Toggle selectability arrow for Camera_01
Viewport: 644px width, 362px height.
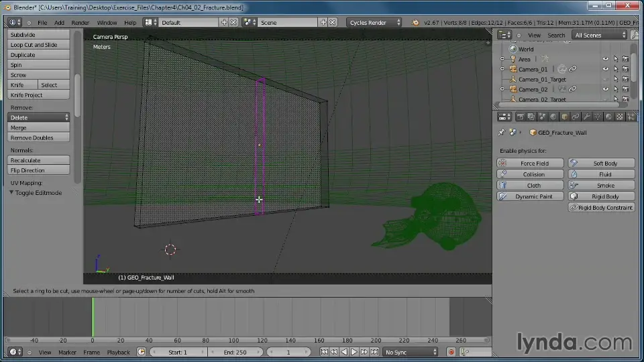pos(616,69)
